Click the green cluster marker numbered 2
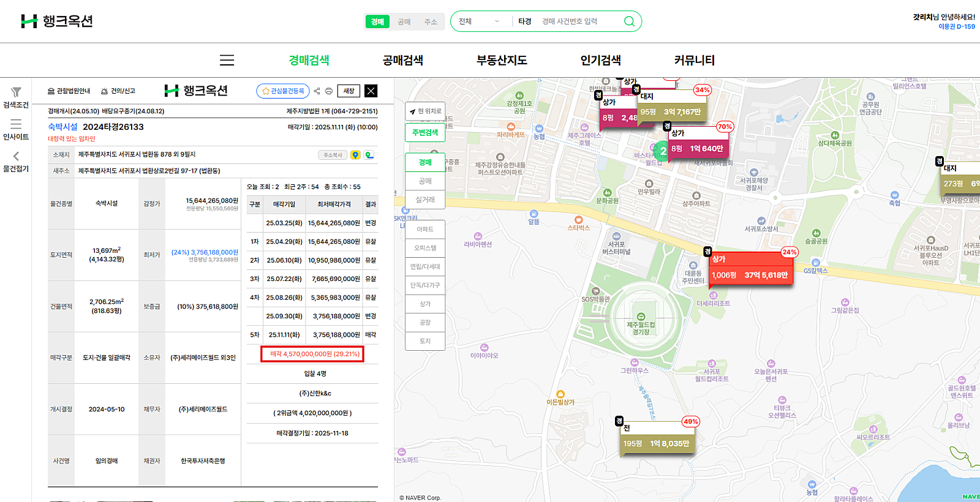This screenshot has width=980, height=502. 663,151
